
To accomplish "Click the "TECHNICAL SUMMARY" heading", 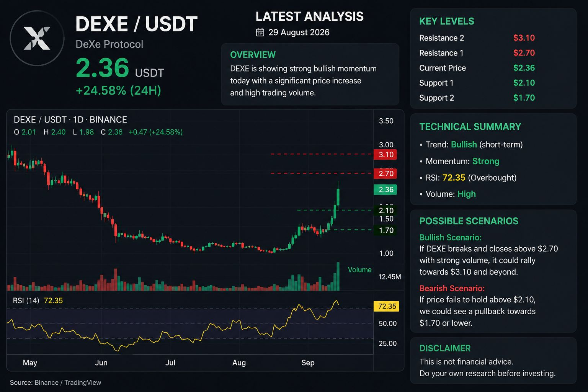I will pos(470,127).
